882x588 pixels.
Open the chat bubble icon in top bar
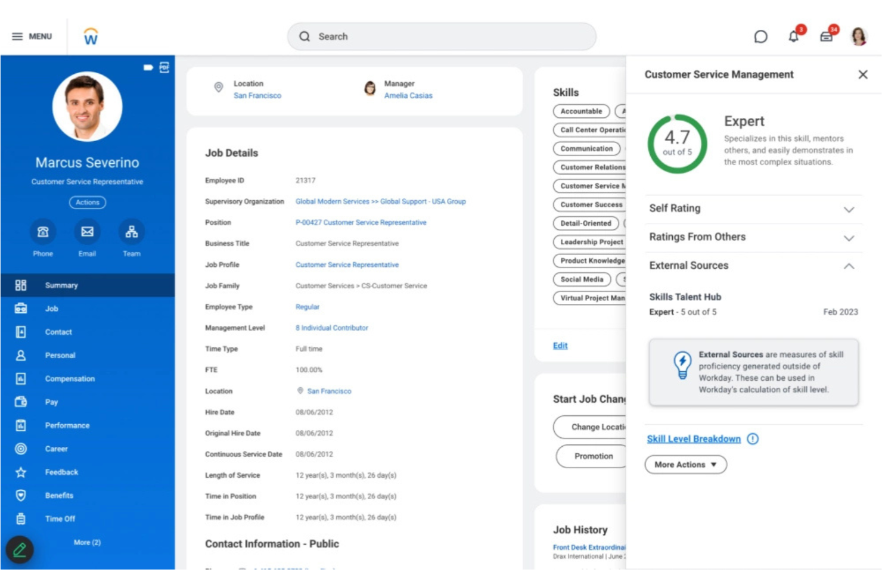[x=761, y=36]
